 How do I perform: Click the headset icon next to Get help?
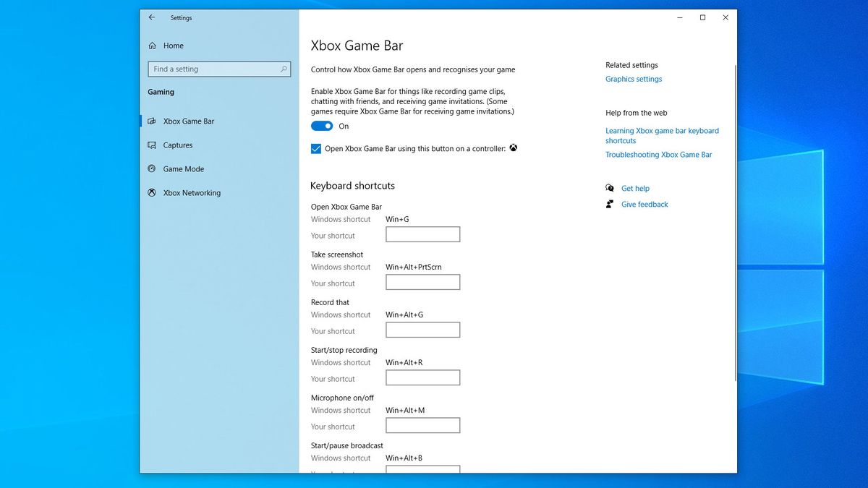pyautogui.click(x=610, y=188)
